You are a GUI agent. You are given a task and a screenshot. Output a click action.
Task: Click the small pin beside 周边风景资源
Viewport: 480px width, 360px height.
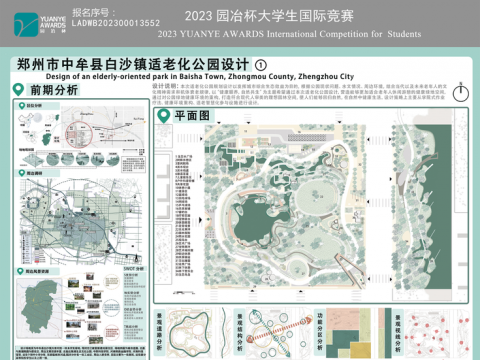point(20,271)
